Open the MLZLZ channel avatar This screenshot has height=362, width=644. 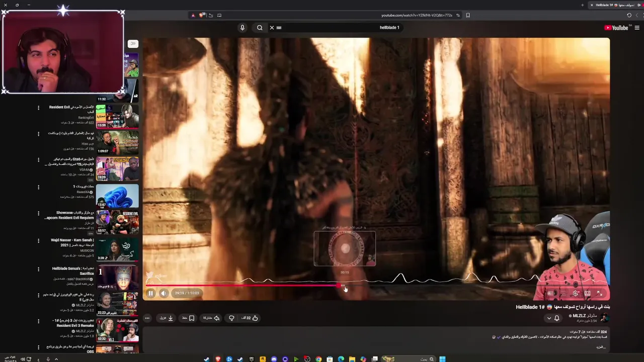(x=605, y=318)
